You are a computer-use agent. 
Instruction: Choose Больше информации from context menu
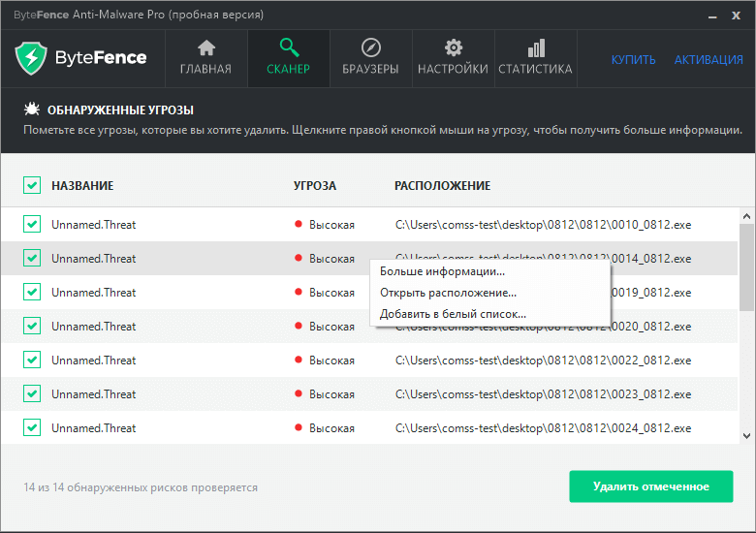tap(442, 271)
